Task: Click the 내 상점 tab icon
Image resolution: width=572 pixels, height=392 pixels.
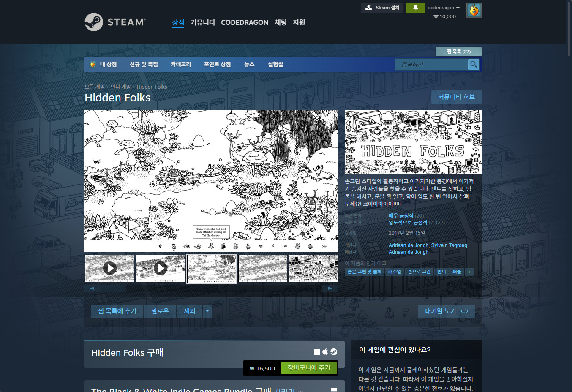Action: 93,64
